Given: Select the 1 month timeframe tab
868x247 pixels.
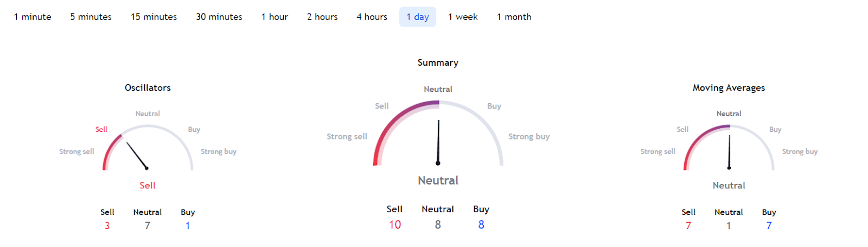Looking at the screenshot, I should click(514, 17).
